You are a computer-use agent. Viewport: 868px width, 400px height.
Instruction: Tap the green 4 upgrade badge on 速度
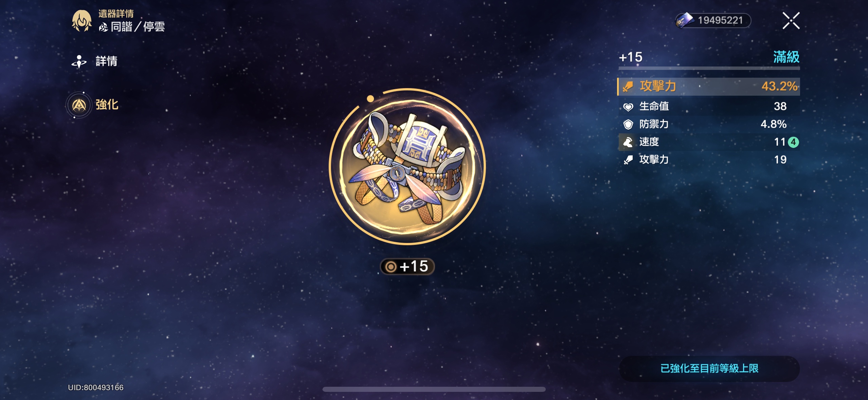[793, 142]
